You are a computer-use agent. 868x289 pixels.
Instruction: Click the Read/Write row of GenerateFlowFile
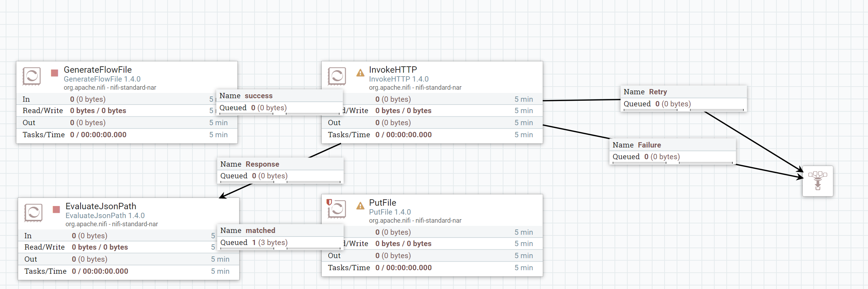coord(127,111)
